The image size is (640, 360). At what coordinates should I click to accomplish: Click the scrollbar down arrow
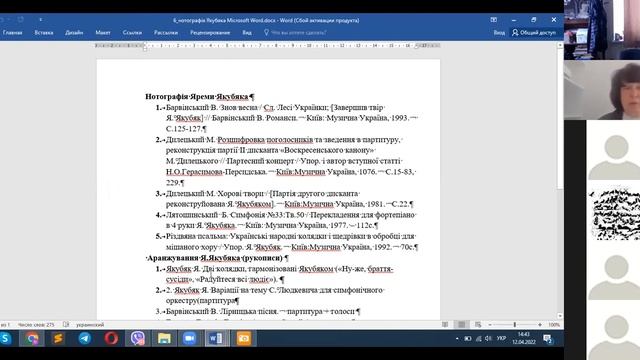coord(560,316)
